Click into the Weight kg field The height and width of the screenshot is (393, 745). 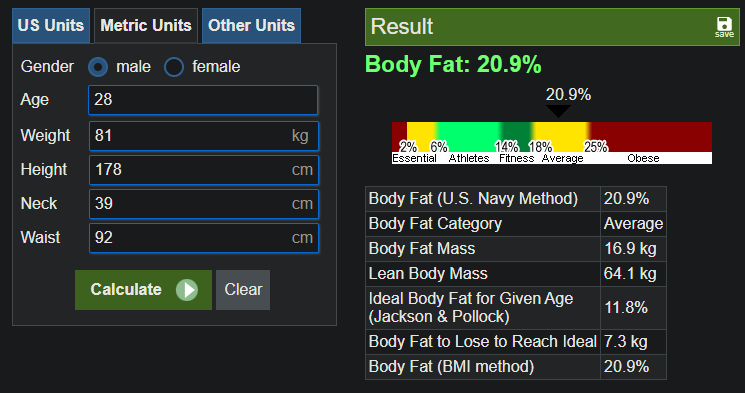pyautogui.click(x=204, y=136)
